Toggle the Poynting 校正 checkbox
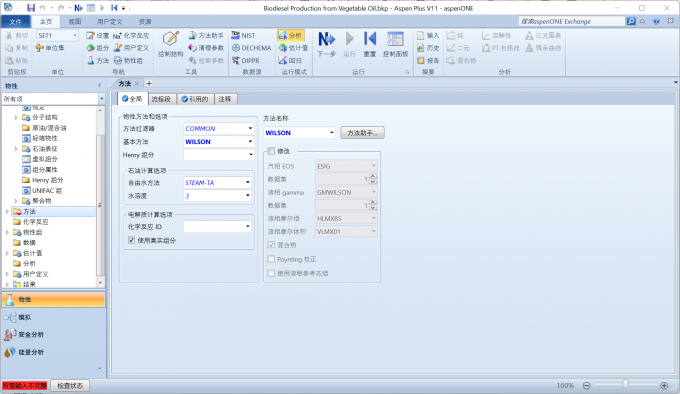The height and width of the screenshot is (394, 680). tap(271, 259)
